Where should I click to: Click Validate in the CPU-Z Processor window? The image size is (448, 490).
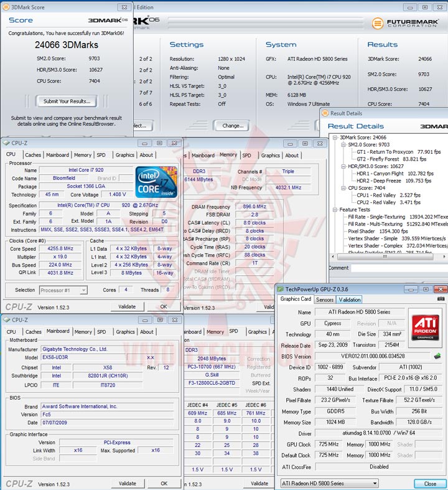127,306
